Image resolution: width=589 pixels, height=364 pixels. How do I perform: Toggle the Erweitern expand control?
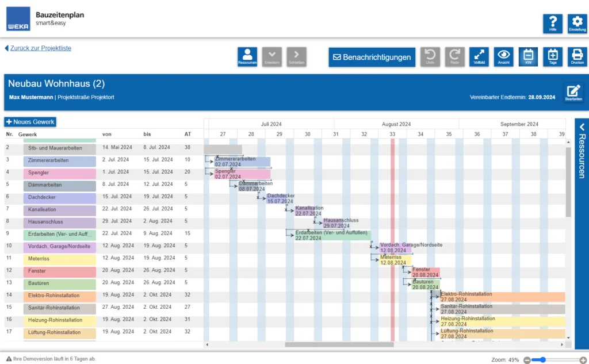tap(271, 56)
